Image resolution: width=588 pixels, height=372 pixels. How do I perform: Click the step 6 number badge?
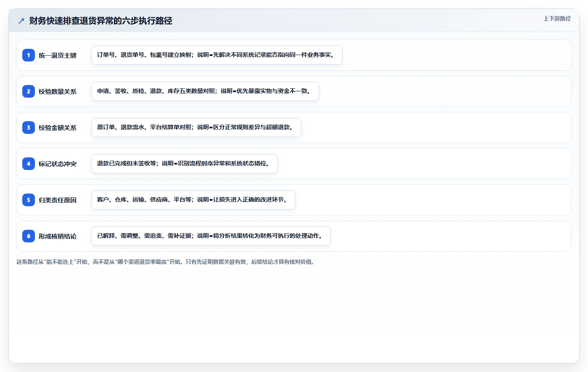click(x=29, y=236)
